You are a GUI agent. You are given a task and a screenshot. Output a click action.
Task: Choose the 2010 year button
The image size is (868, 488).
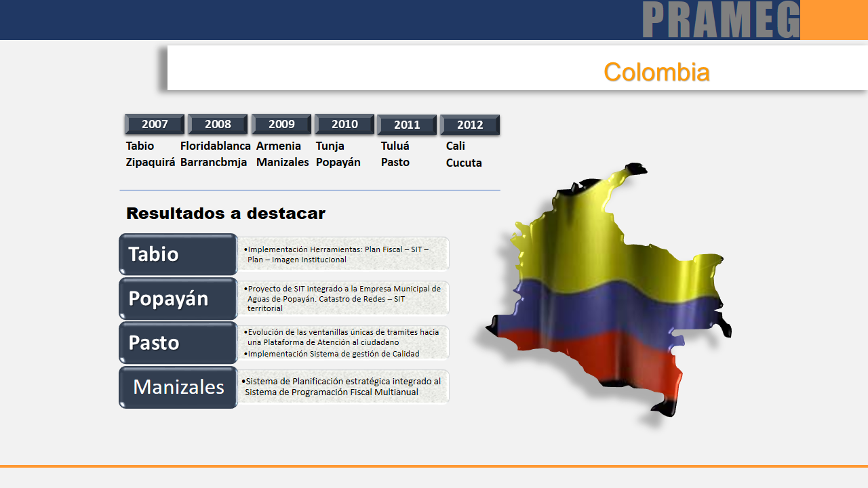click(x=344, y=125)
